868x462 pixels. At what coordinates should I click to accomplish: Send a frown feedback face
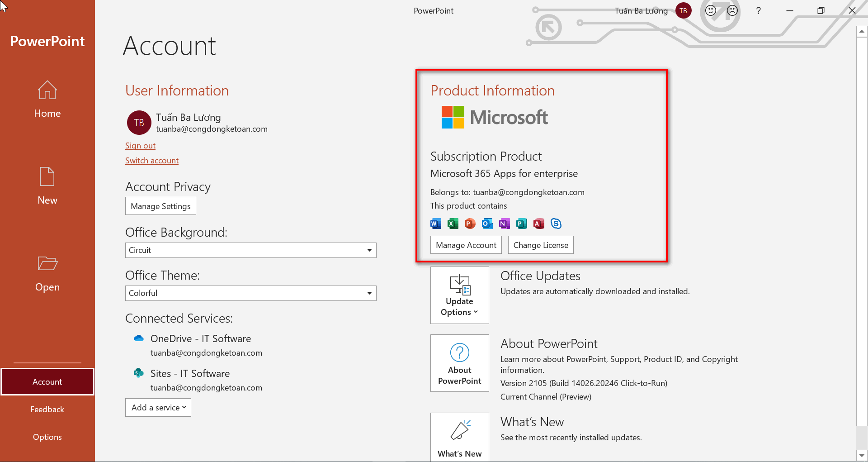click(732, 10)
